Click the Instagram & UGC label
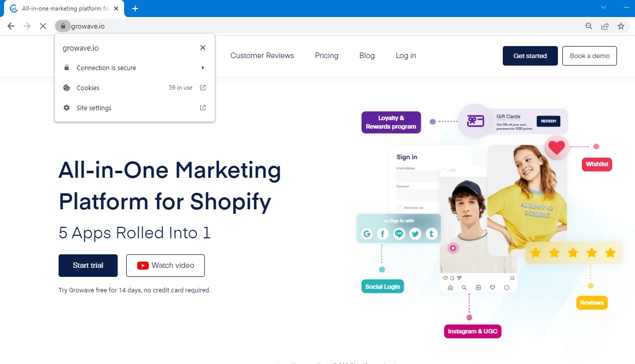The height and width of the screenshot is (364, 635). [x=473, y=331]
